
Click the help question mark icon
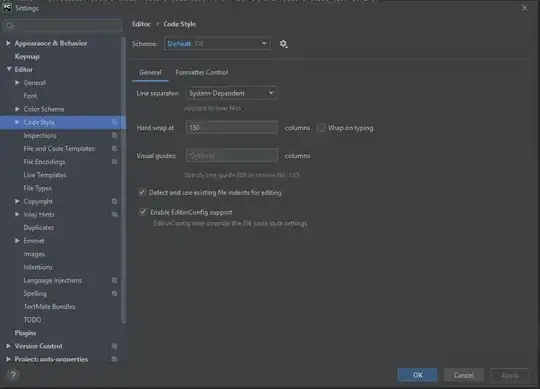pyautogui.click(x=13, y=375)
